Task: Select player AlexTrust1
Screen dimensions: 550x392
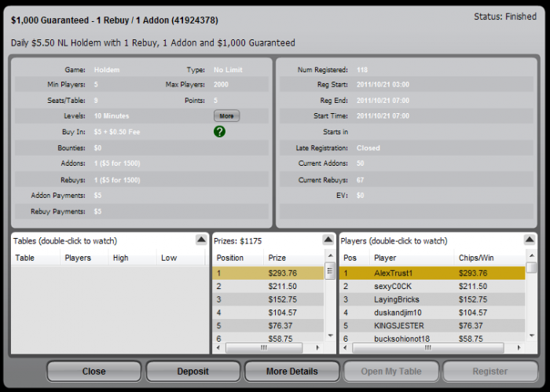Action: click(432, 273)
